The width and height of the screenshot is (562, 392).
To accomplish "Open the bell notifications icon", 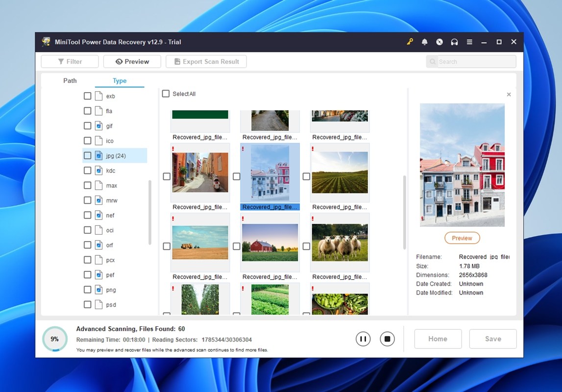I will tap(425, 42).
